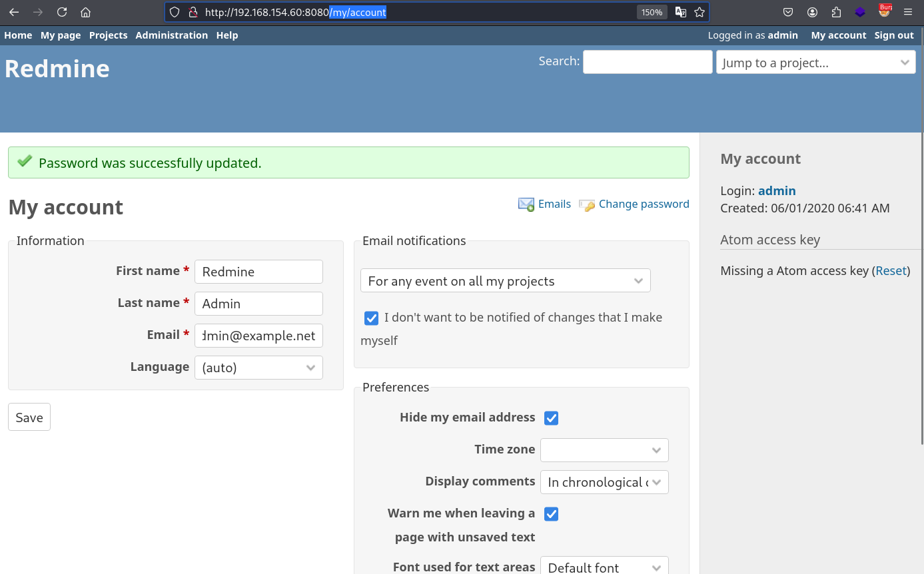Click the insecure connection padlock icon

pos(193,12)
